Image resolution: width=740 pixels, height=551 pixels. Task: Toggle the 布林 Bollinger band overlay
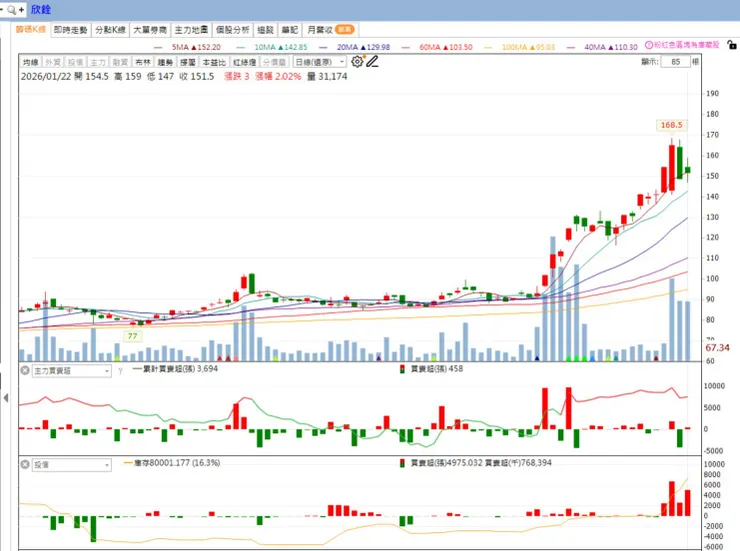point(143,62)
